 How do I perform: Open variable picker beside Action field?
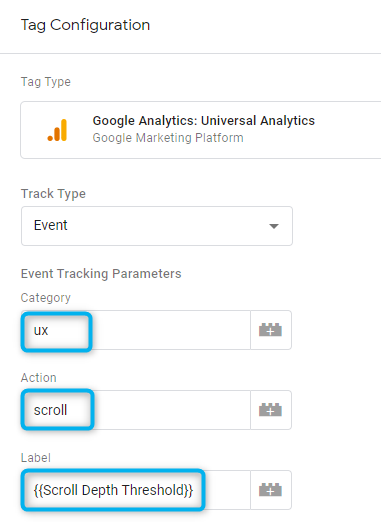[271, 410]
